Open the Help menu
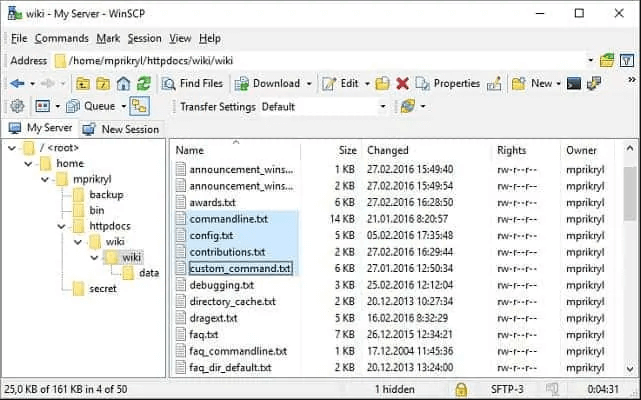The width and height of the screenshot is (641, 400). pos(210,38)
